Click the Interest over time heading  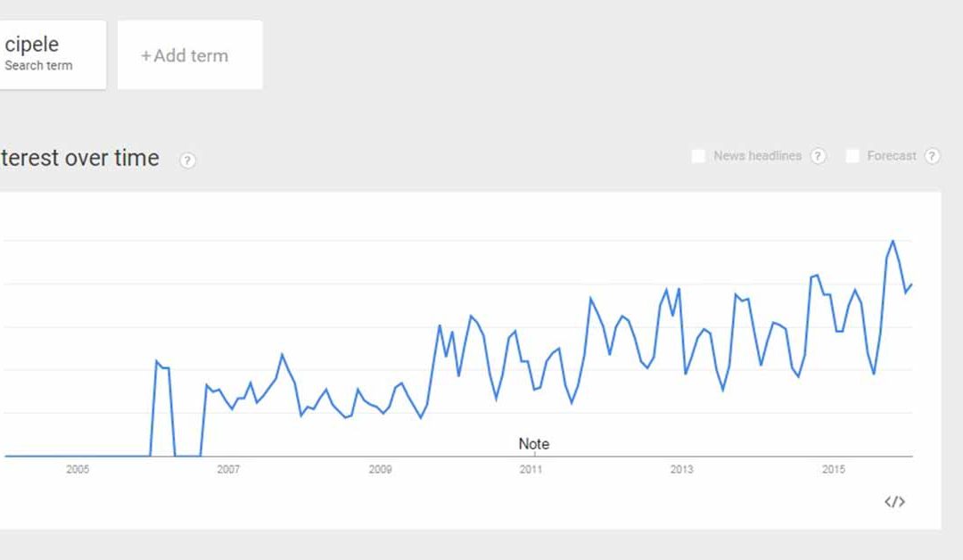[78, 159]
